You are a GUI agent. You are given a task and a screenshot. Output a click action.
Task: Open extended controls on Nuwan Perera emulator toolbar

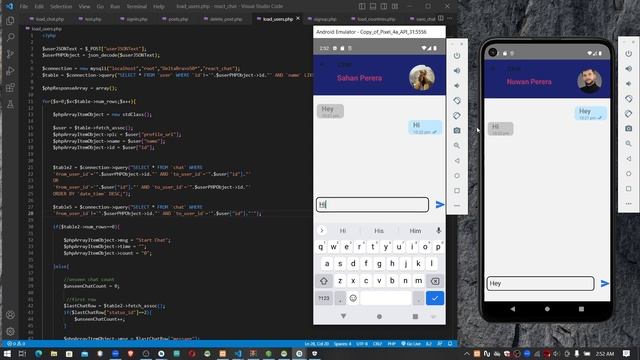point(628,203)
